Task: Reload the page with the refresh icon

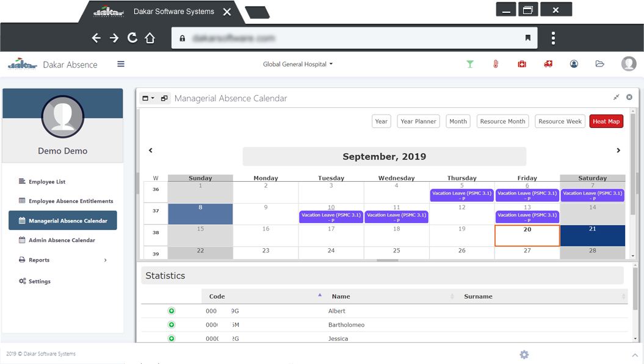Action: point(132,38)
